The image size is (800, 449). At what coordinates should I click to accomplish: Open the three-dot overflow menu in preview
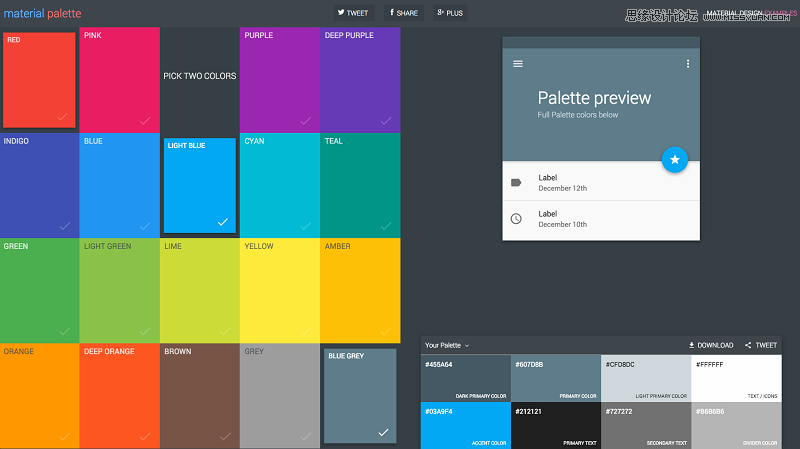coord(688,64)
